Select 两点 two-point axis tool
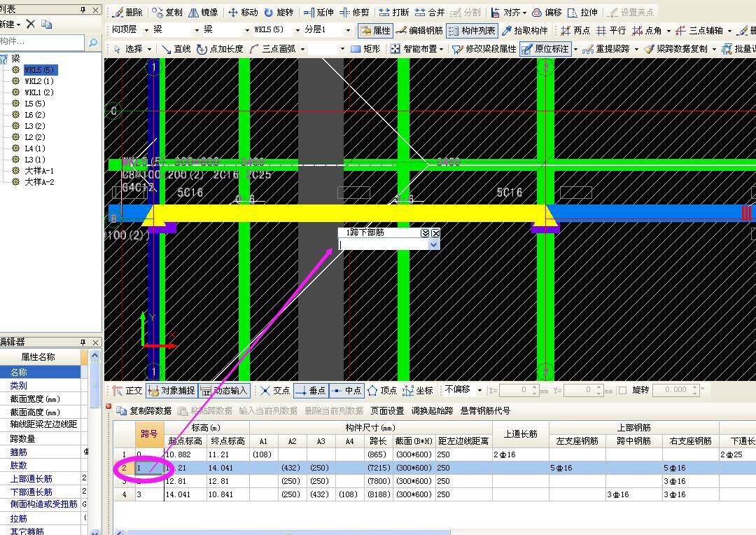Screen dimensions: 756x535 tap(575, 30)
